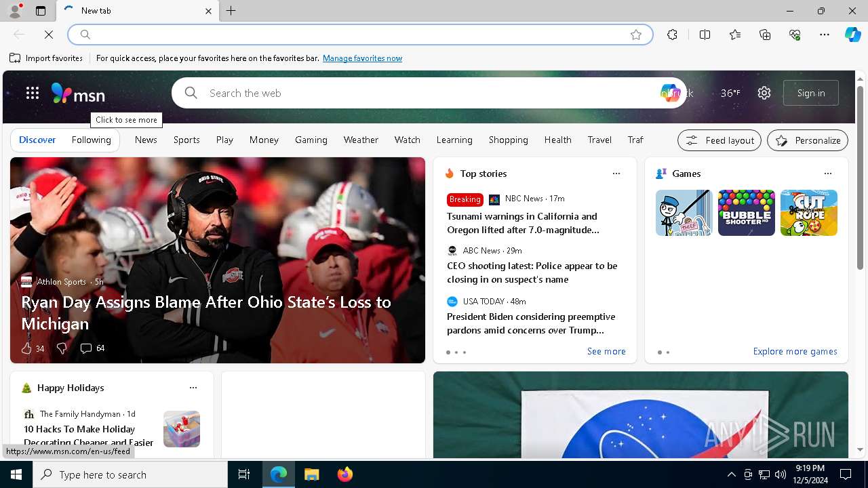Screen dimensions: 868x488
Task: Open Browser essentials heart icon
Action: pos(795,35)
